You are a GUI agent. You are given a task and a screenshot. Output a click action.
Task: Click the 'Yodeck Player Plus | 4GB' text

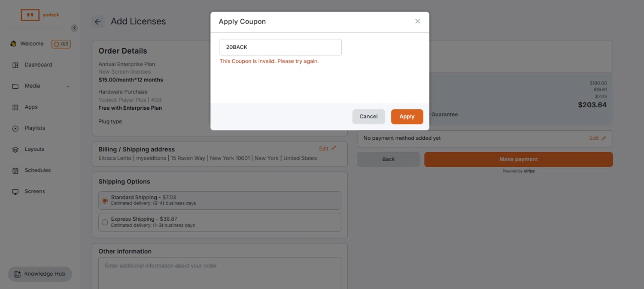[x=130, y=100]
